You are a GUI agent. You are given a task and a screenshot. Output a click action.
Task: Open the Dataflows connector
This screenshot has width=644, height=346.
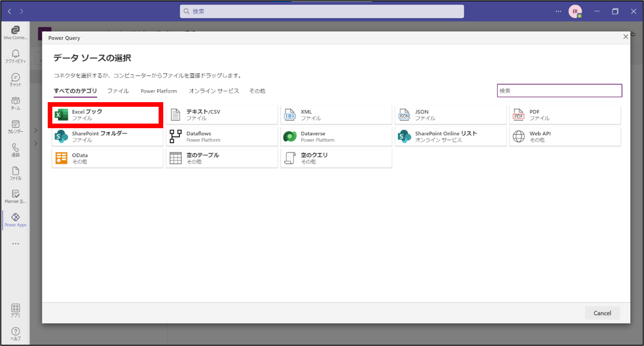click(x=221, y=136)
